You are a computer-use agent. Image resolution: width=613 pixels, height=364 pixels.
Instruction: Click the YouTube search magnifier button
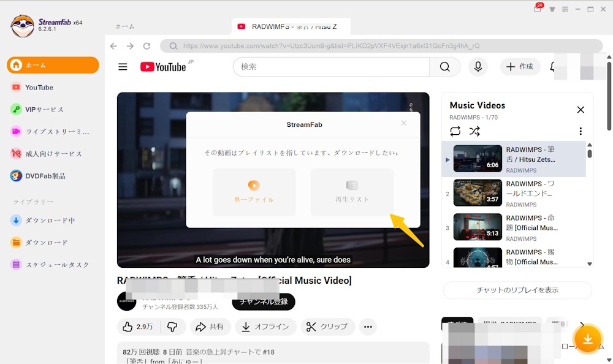[444, 67]
